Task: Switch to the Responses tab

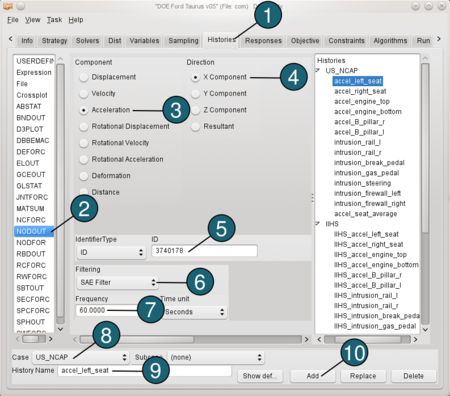Action: pyautogui.click(x=263, y=41)
